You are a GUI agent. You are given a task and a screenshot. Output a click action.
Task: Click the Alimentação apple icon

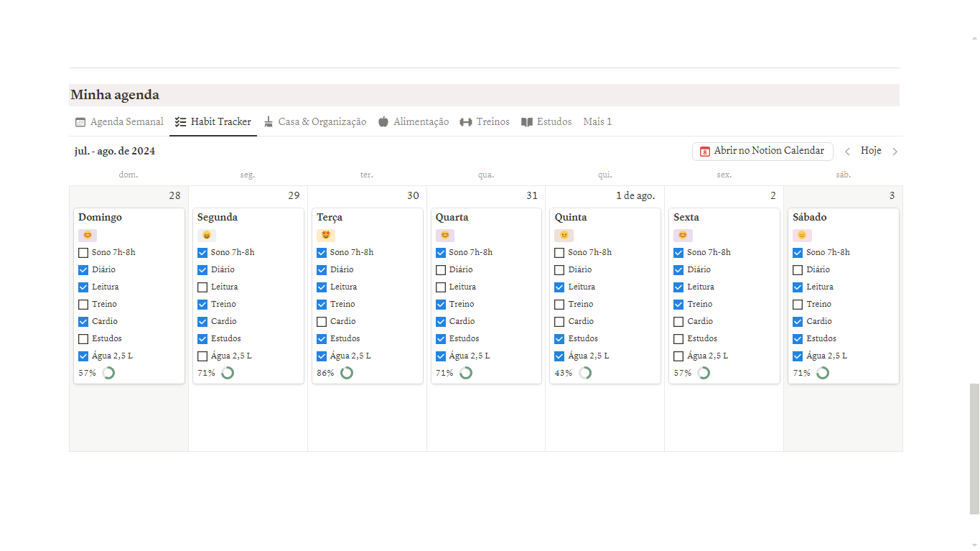[x=383, y=122]
